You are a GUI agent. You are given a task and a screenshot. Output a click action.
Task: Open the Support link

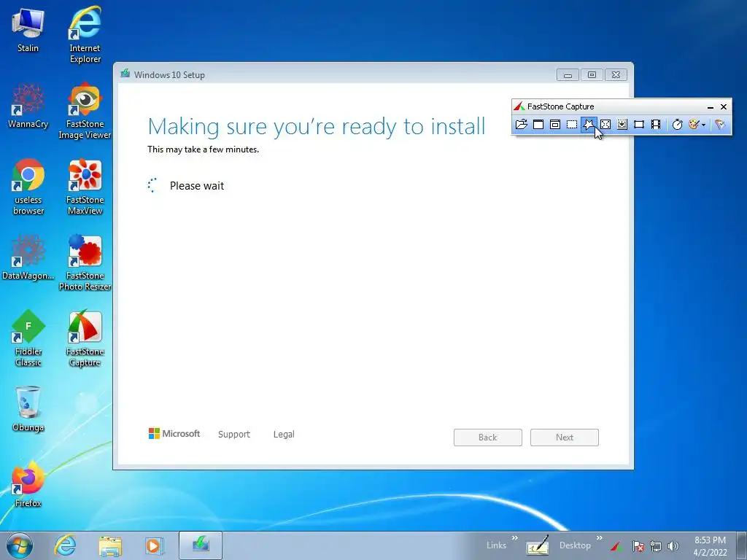click(234, 435)
